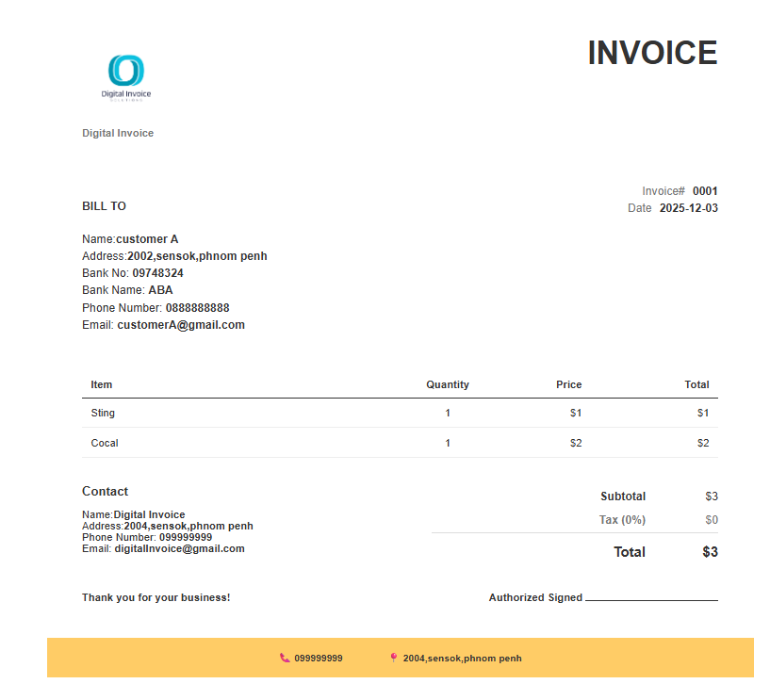This screenshot has width=770, height=700.
Task: Select the Cocal item row
Action: tap(104, 443)
